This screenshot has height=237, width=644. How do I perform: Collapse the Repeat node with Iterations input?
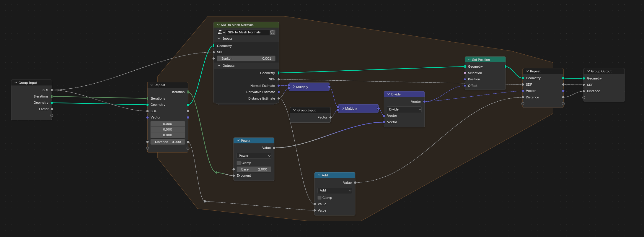pyautogui.click(x=152, y=85)
